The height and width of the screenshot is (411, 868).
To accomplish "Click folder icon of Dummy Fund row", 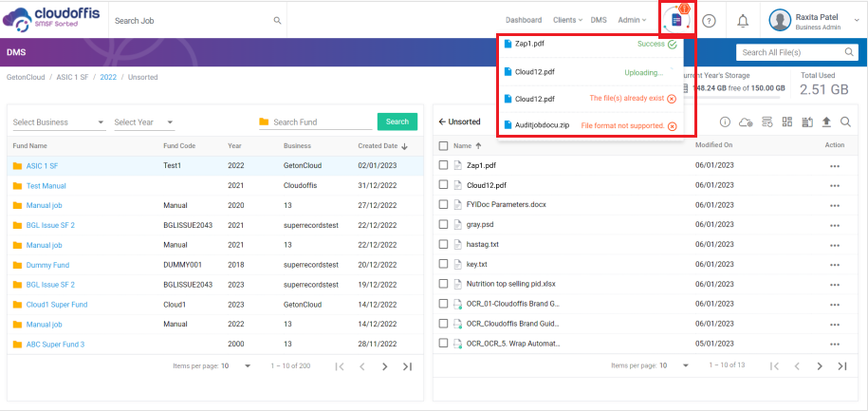I will (17, 266).
